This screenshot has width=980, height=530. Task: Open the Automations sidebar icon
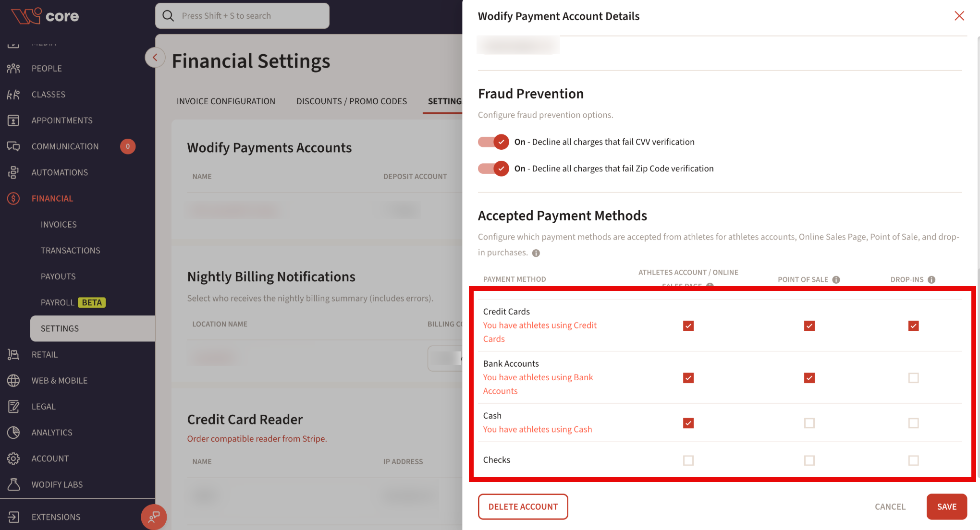coord(13,172)
